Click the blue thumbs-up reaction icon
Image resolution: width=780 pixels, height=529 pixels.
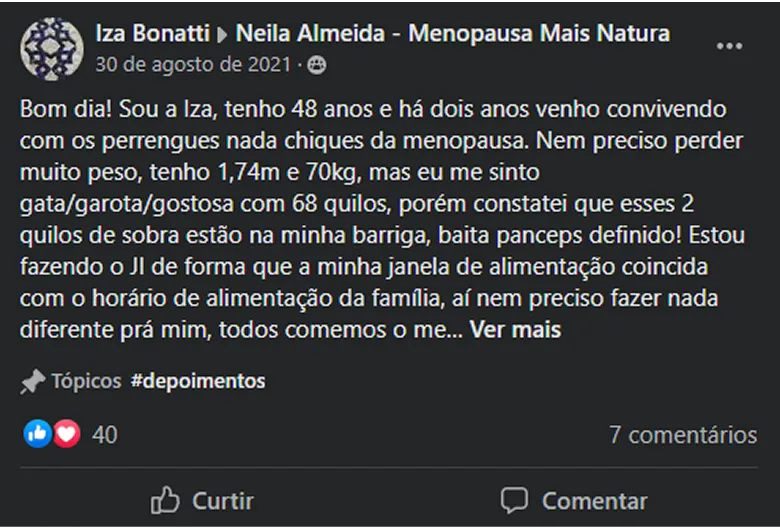point(38,434)
